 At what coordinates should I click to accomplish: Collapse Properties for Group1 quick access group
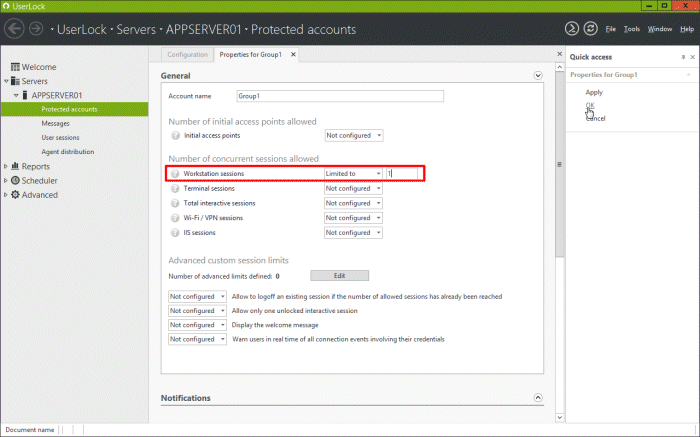689,75
